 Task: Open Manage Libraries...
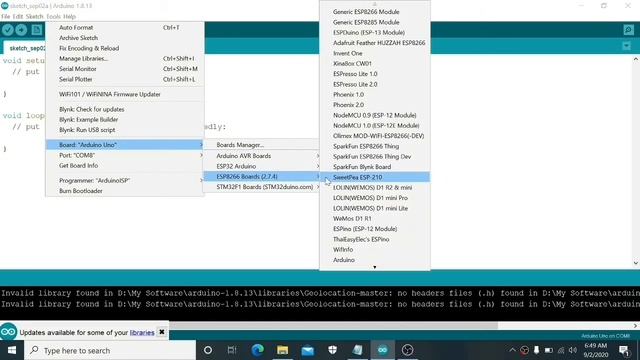125,59
